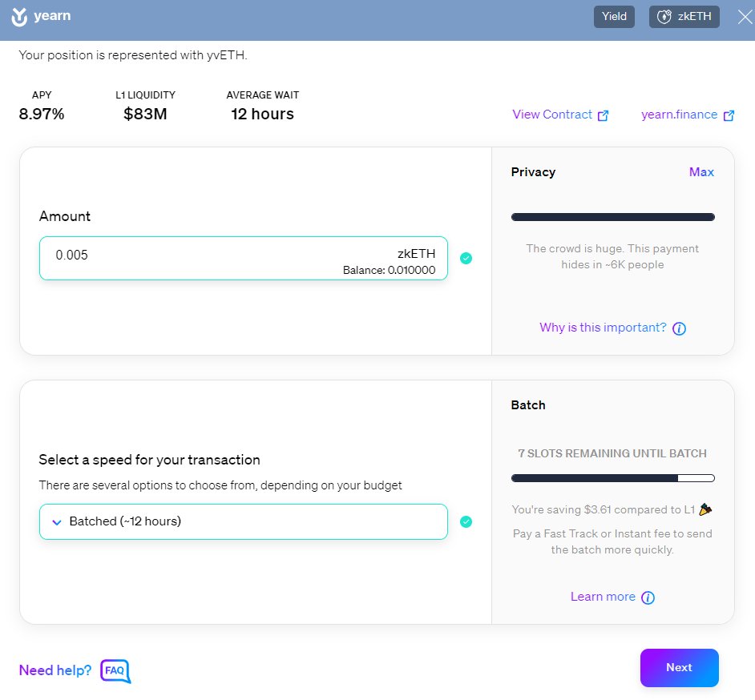The height and width of the screenshot is (700, 755).
Task: Click the yearn.finance external link icon
Action: 729,115
